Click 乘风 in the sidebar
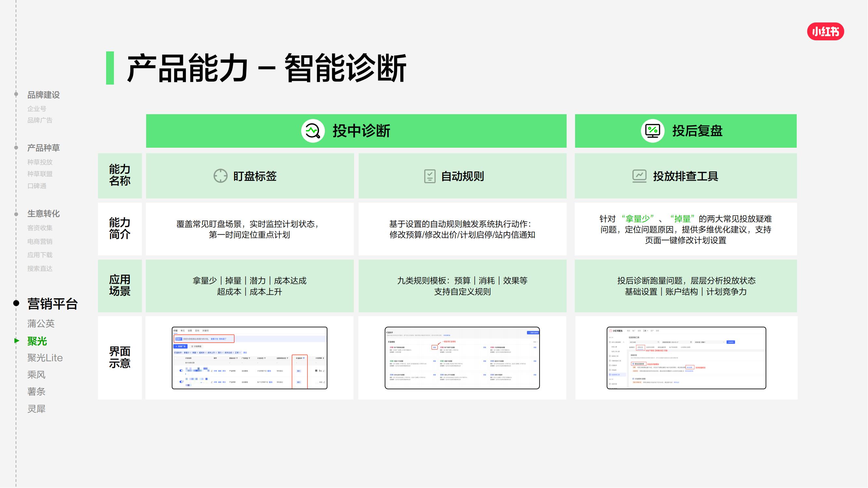This screenshot has width=868, height=488. pos(36,375)
